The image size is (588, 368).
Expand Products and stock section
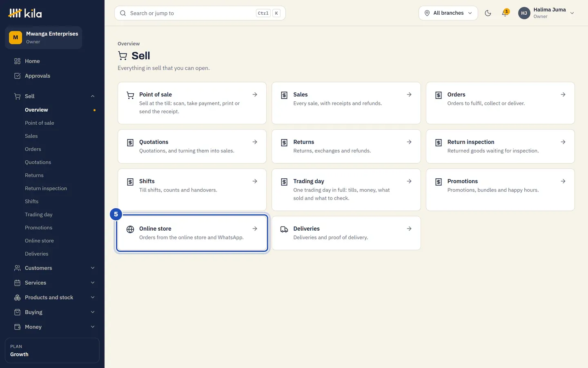coord(56,297)
